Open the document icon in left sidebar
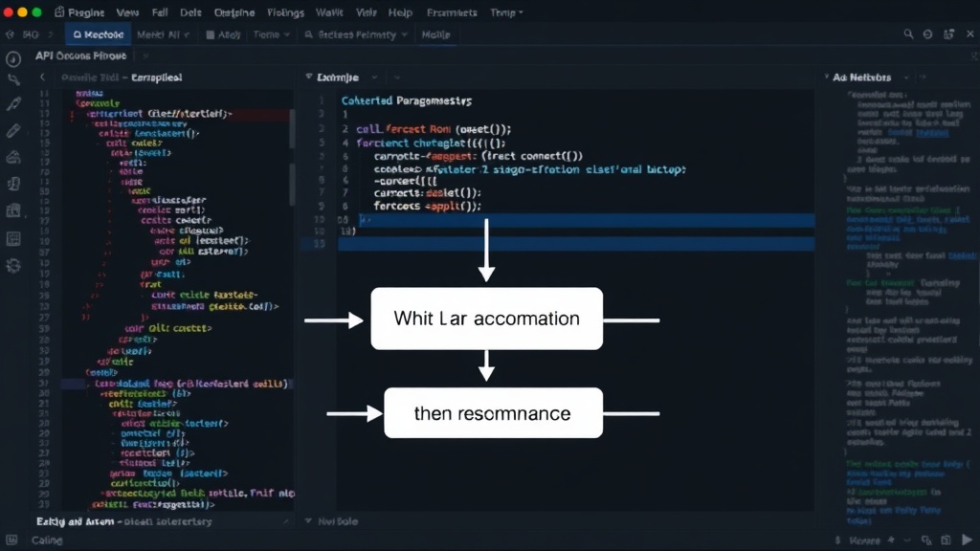This screenshot has width=980, height=551. [x=13, y=185]
